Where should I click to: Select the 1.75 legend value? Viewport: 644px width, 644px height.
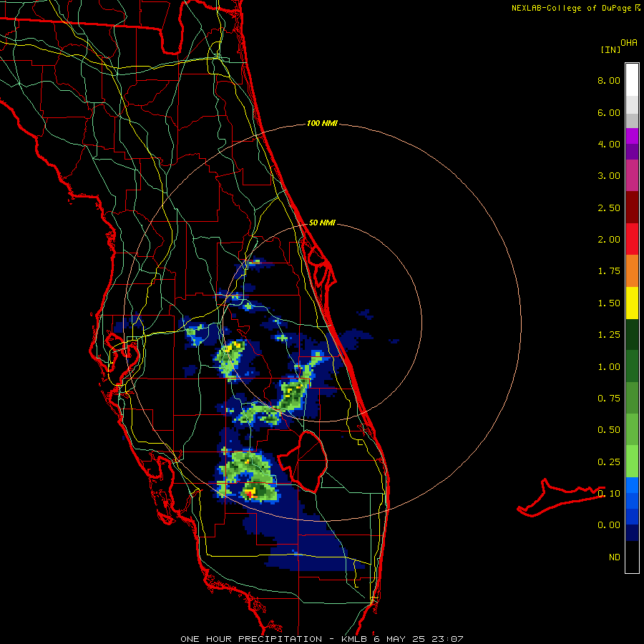[x=609, y=271]
